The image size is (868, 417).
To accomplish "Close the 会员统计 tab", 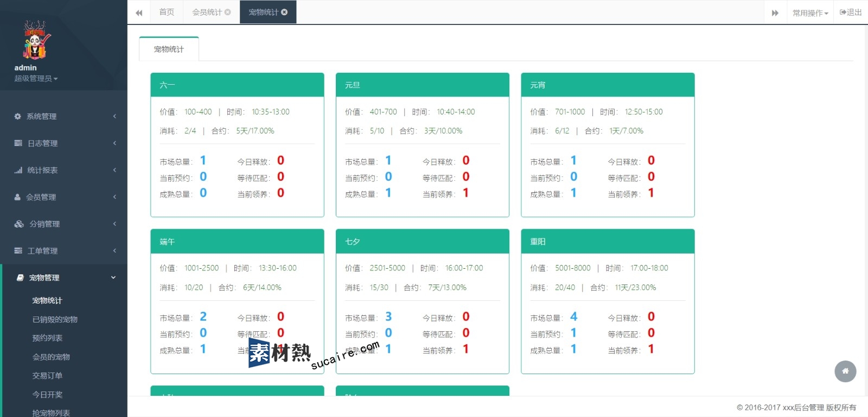I will click(x=228, y=12).
